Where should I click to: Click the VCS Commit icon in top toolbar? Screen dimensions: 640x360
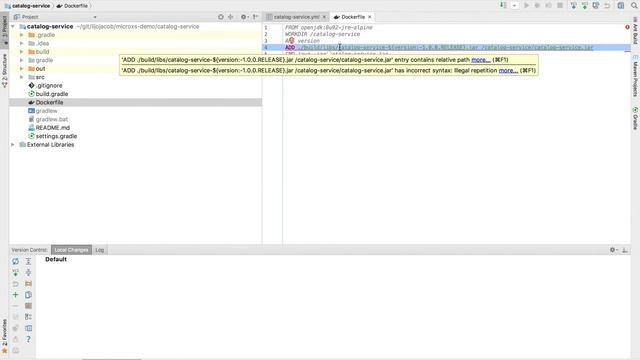[x=584, y=5]
